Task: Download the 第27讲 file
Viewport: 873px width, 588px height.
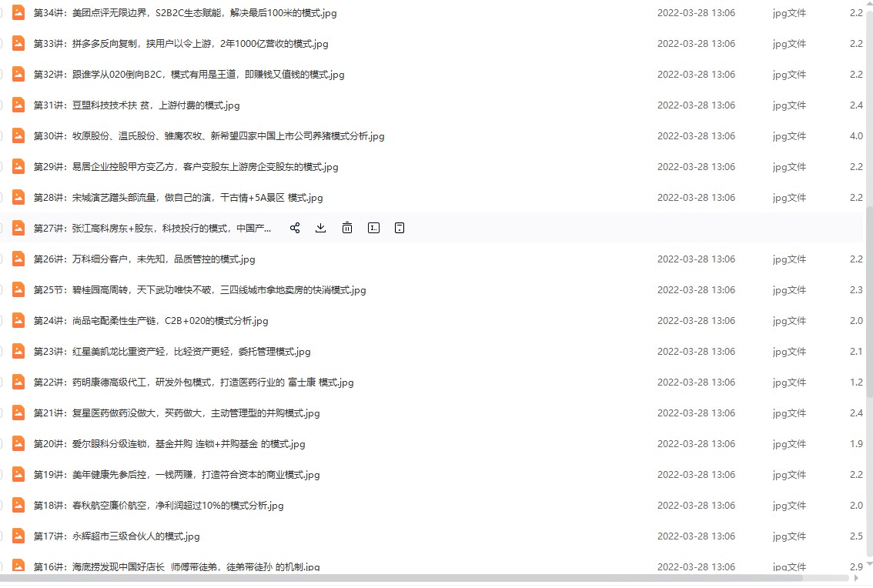Action: coord(321,228)
